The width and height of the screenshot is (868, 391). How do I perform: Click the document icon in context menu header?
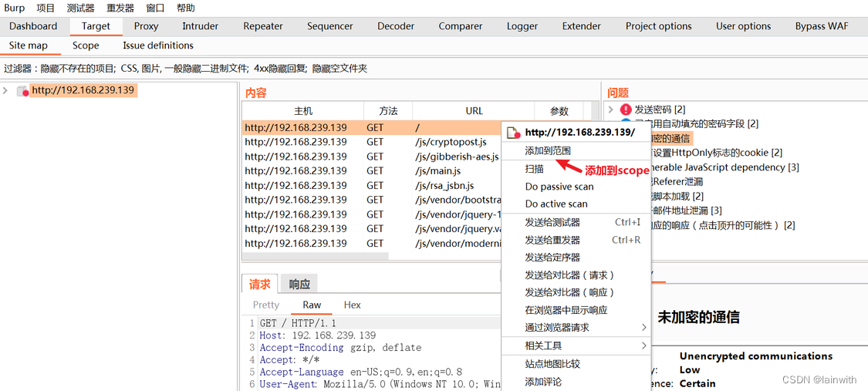coord(515,133)
